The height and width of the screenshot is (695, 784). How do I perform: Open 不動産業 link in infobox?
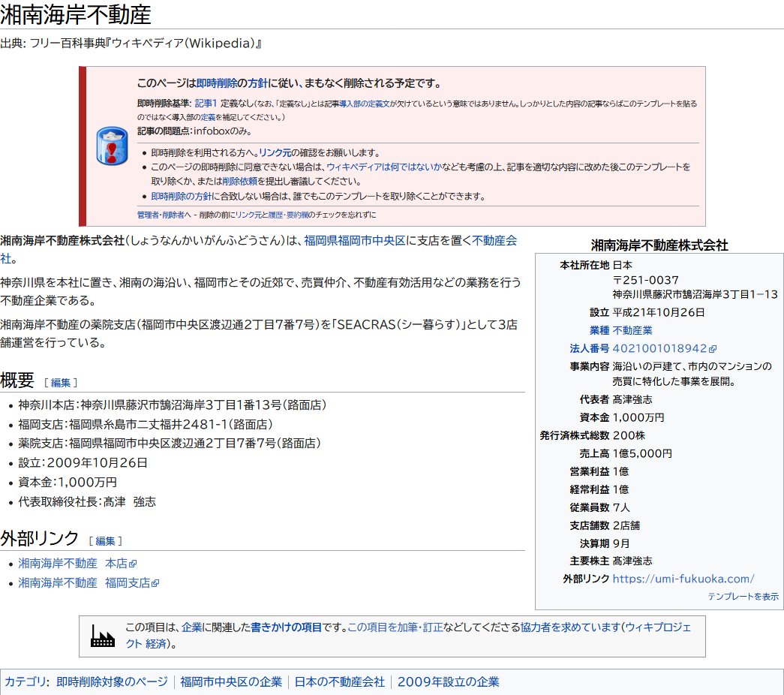(x=632, y=330)
